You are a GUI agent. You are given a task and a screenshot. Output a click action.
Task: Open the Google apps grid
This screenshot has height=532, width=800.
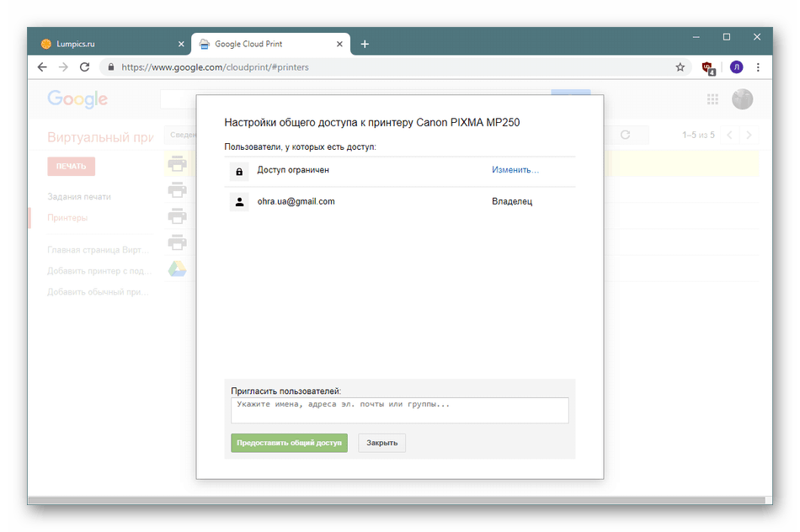point(712,99)
